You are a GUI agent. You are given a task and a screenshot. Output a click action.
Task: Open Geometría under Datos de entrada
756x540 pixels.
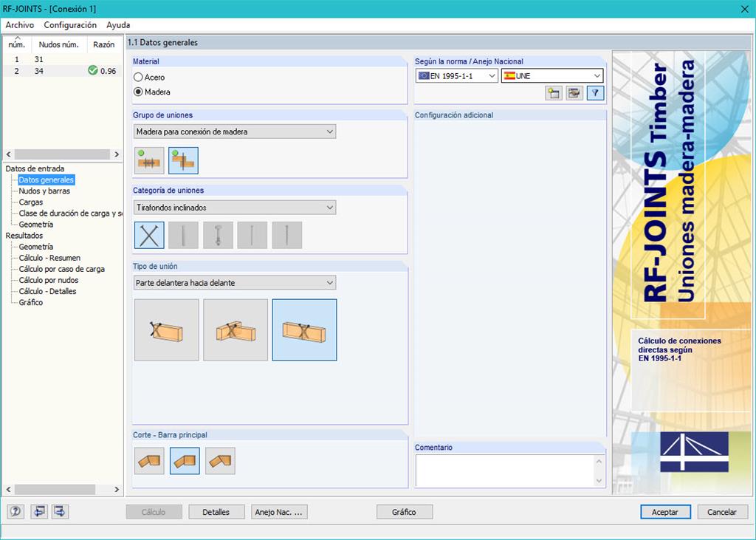(x=36, y=225)
